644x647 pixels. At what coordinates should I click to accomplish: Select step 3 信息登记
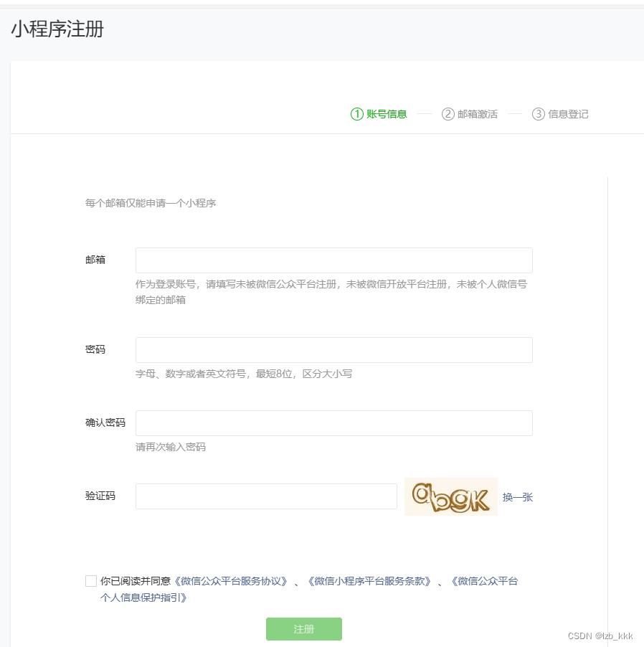pyautogui.click(x=560, y=114)
